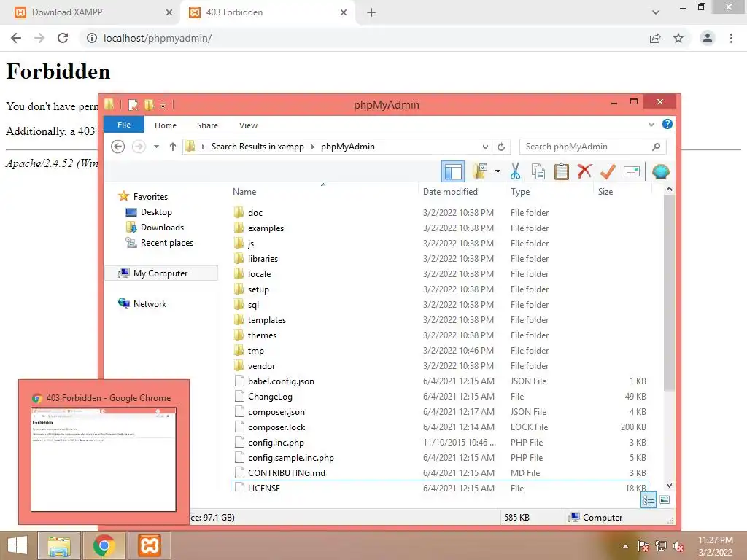747x560 pixels.
Task: Toggle the navigation pane layout icon
Action: [x=453, y=171]
